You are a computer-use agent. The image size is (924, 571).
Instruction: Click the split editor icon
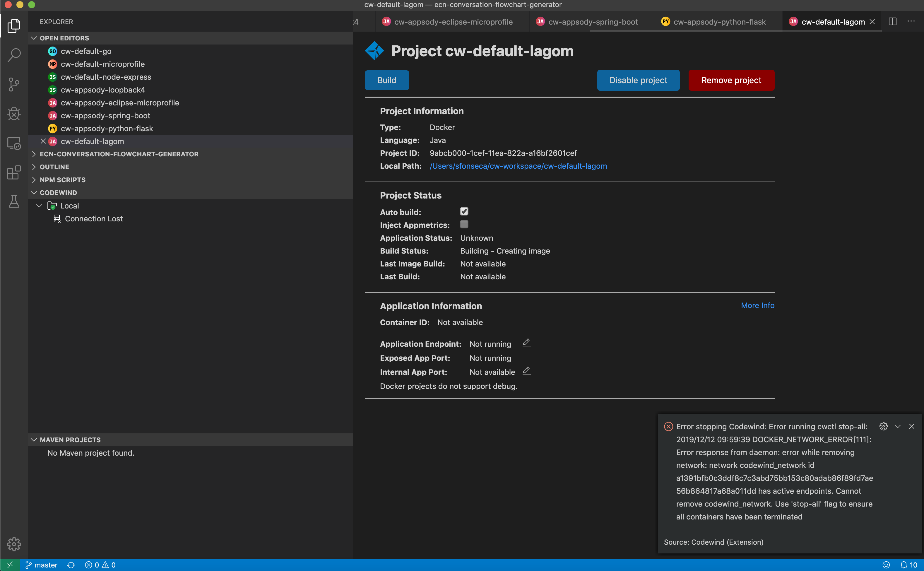tap(893, 22)
